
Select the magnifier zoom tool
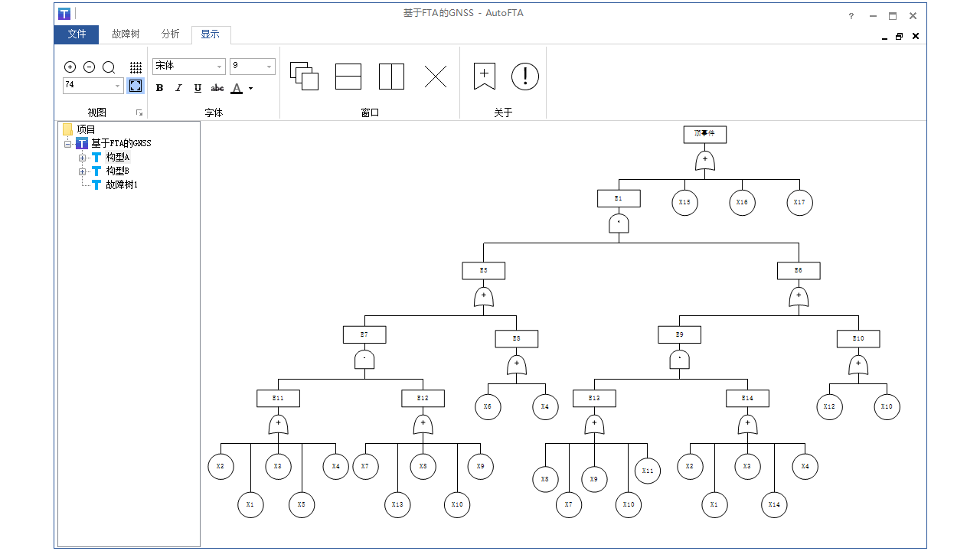[109, 67]
